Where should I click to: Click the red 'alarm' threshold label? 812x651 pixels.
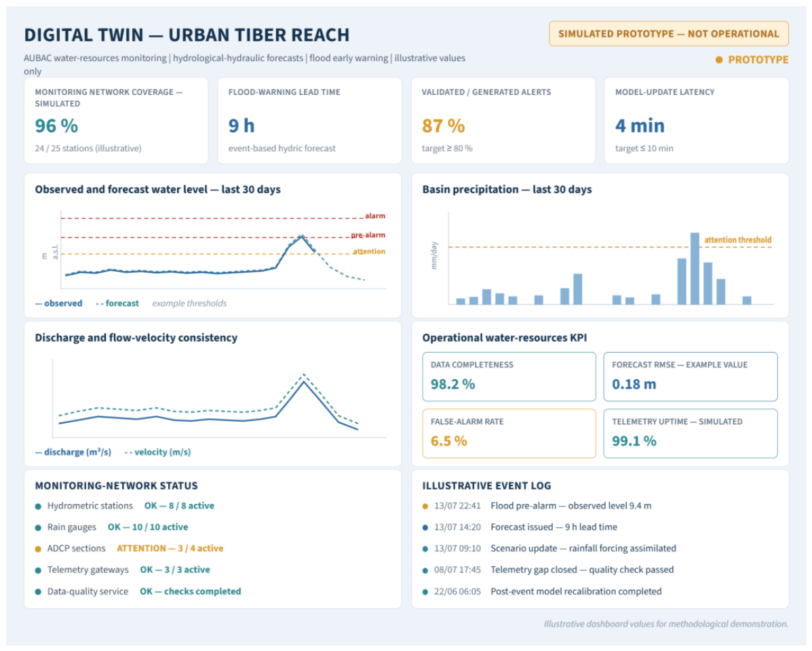click(375, 216)
